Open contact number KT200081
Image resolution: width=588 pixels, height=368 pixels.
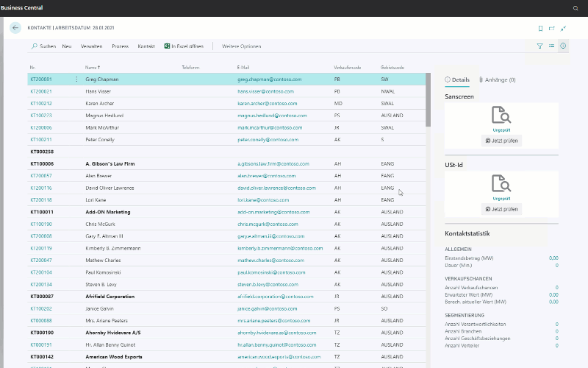(x=41, y=79)
